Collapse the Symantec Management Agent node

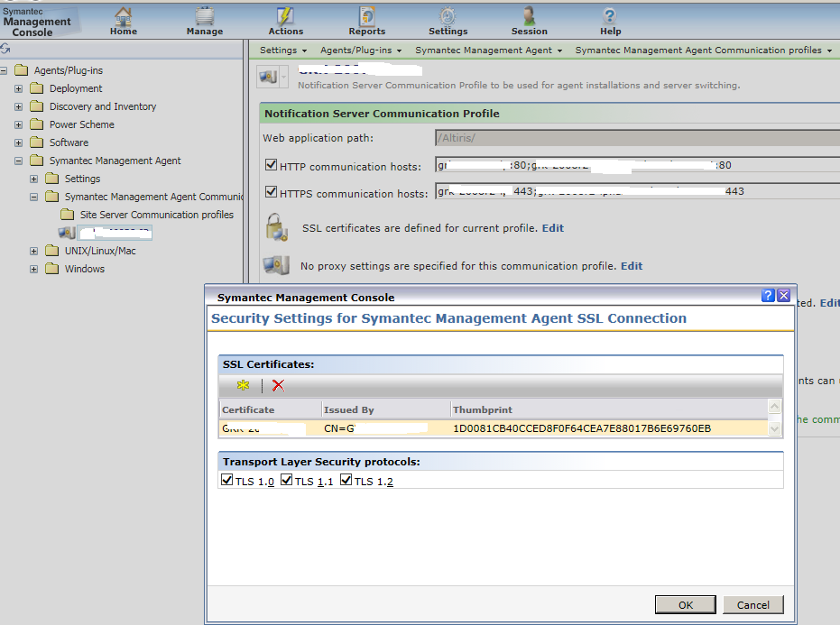[20, 161]
